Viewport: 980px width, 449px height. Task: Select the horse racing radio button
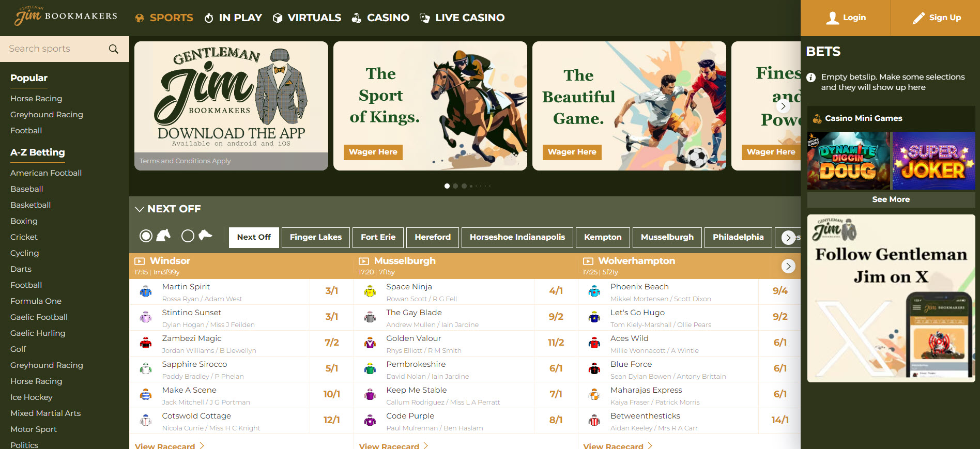[x=146, y=236]
